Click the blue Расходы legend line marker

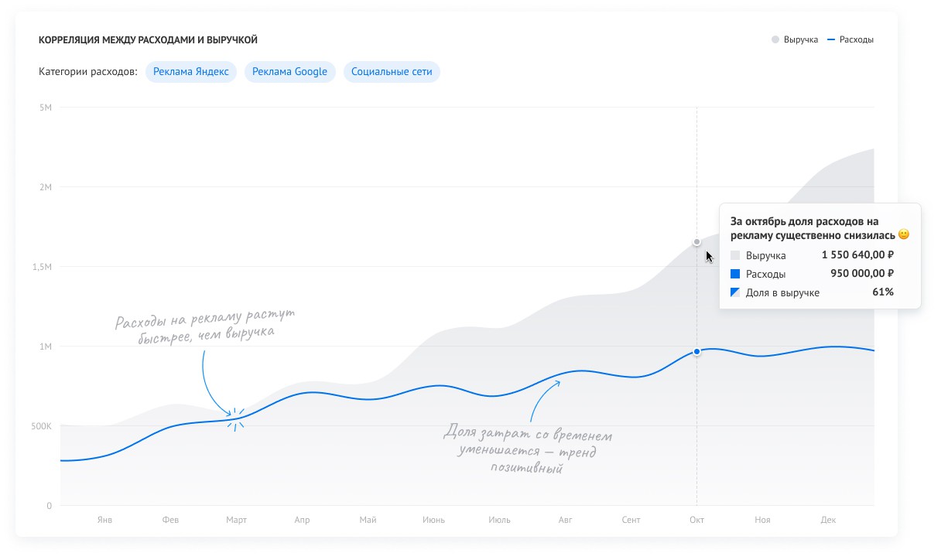tap(831, 39)
